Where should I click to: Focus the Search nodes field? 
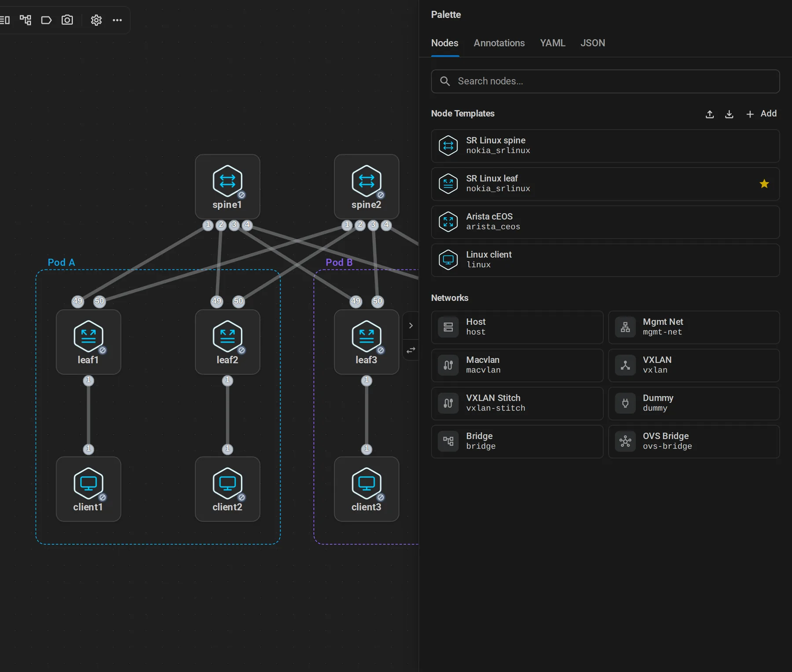(x=605, y=81)
